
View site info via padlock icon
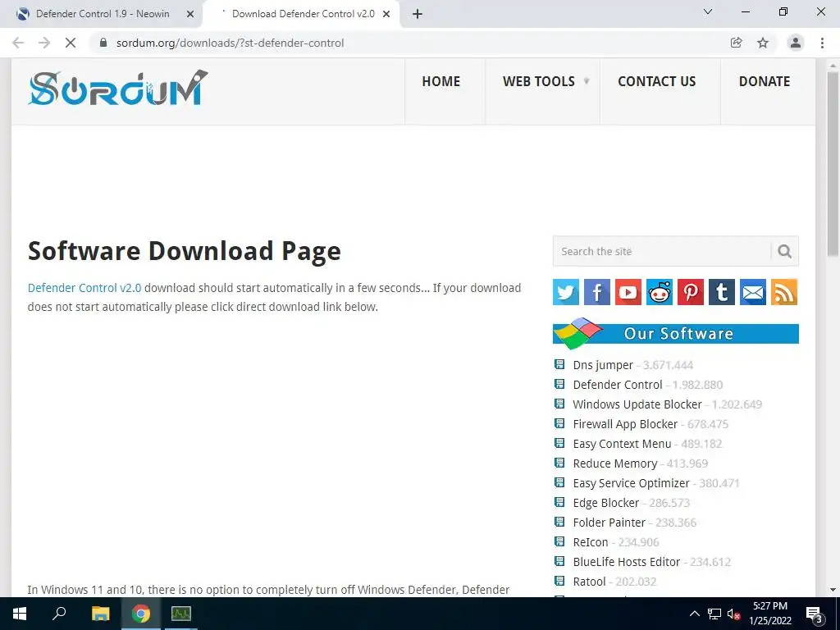pyautogui.click(x=103, y=43)
